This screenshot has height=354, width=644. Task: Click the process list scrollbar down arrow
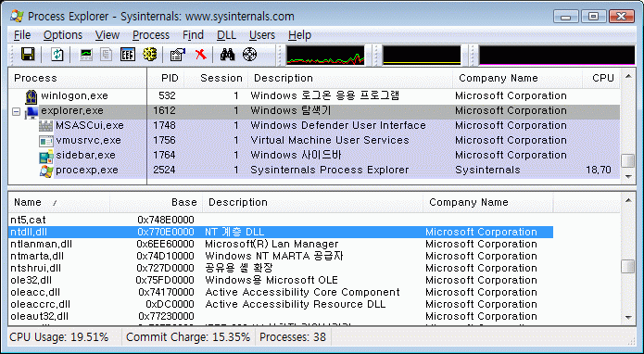628,177
